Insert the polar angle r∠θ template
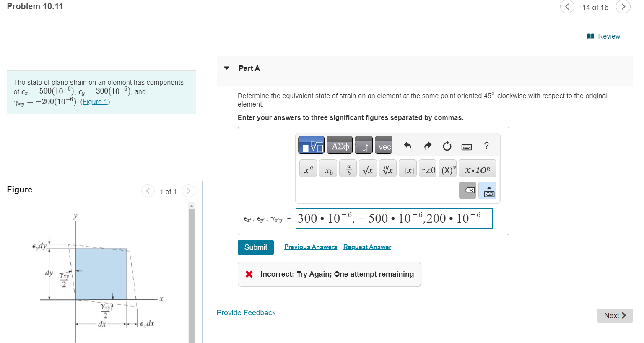 pyautogui.click(x=428, y=168)
